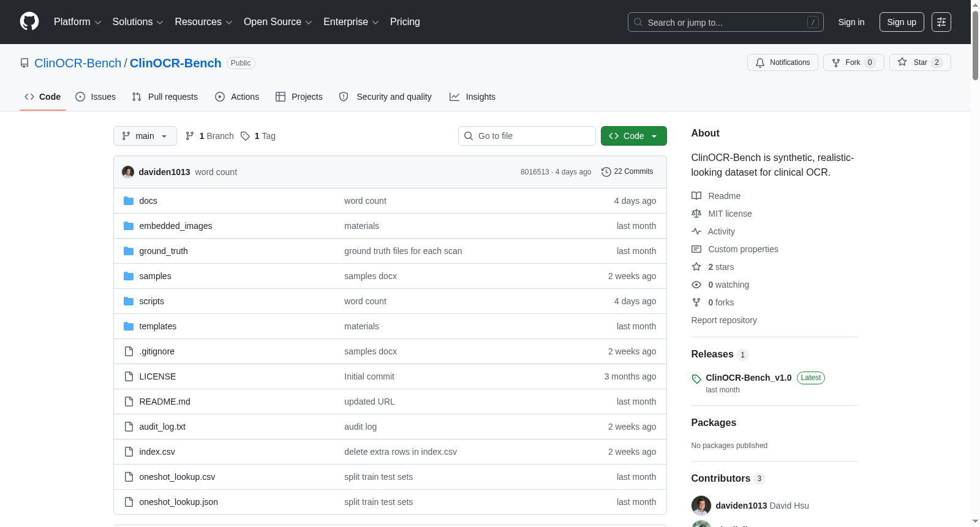Viewport: 980px width, 527px height.
Task: Click the Go to file input
Action: point(527,136)
